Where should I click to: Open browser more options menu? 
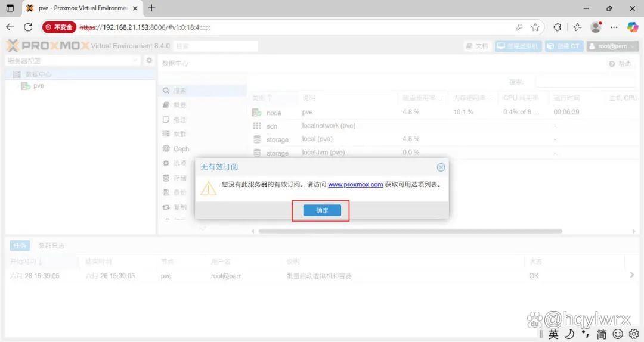(x=614, y=27)
